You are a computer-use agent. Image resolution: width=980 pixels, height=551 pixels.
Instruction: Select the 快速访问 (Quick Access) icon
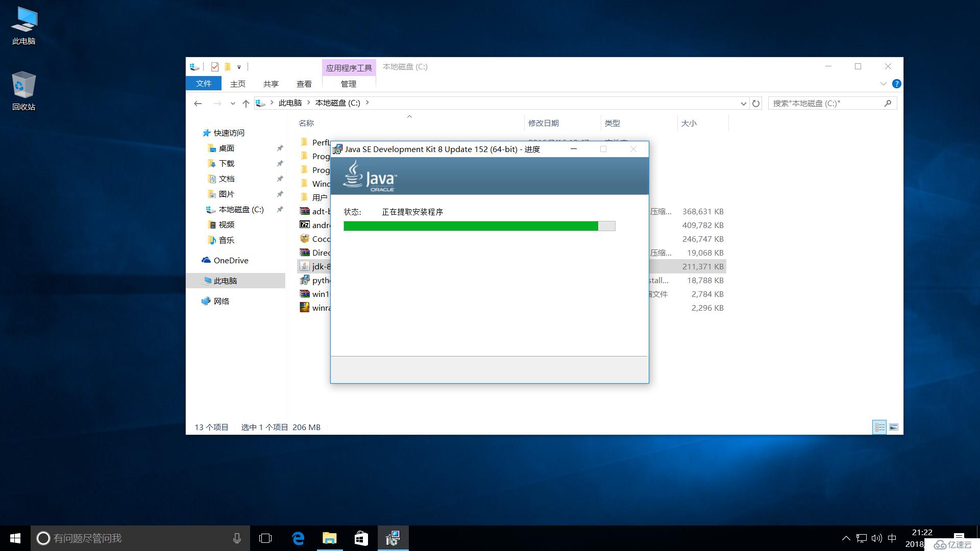pyautogui.click(x=207, y=133)
